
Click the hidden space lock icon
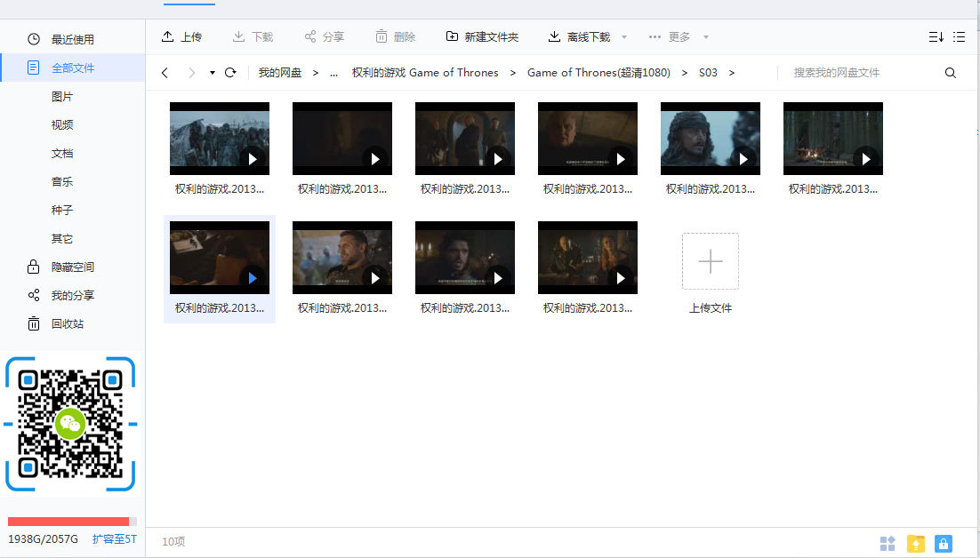pos(34,267)
